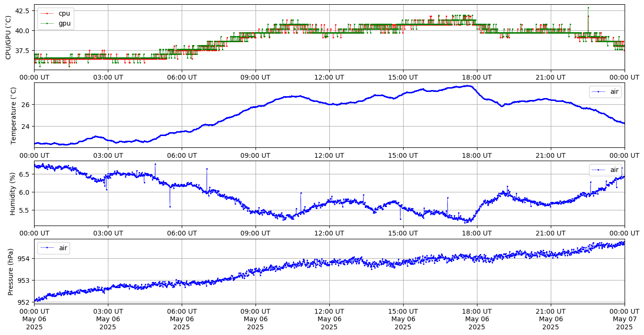
Task: Click 12:00 UT May 06 2025 date label
Action: pos(329,319)
